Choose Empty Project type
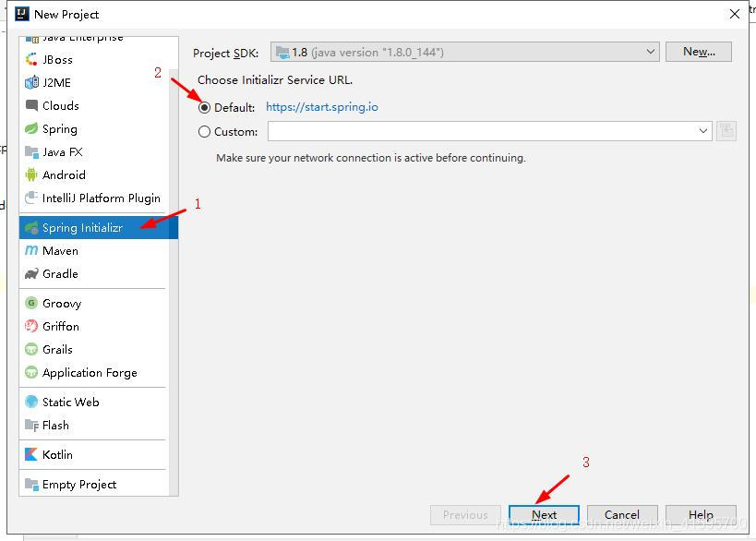 (94, 484)
